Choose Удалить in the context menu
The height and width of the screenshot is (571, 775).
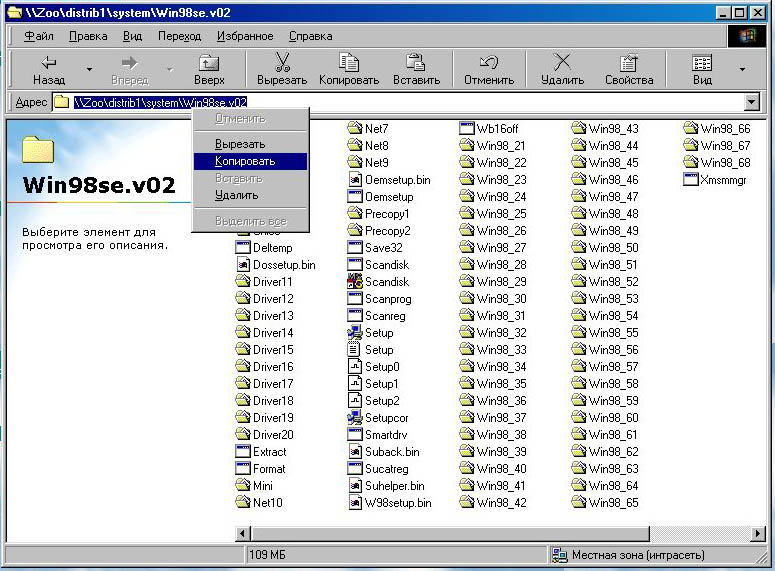pyautogui.click(x=250, y=195)
